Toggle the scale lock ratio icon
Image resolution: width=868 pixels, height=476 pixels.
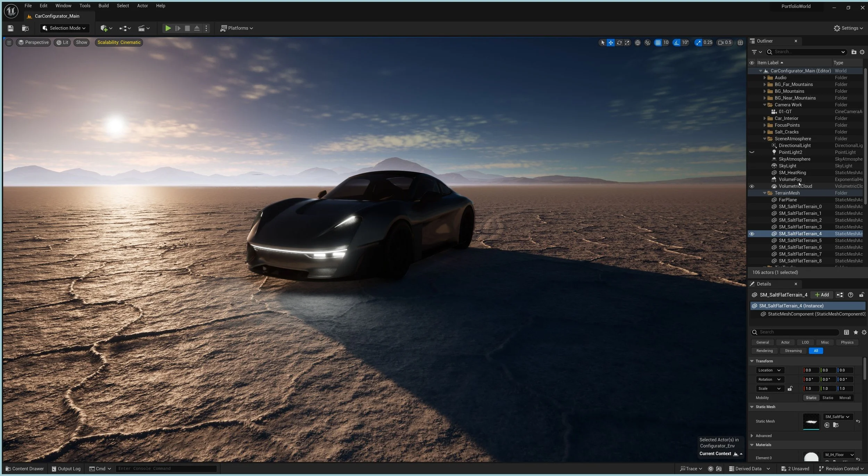pos(790,388)
